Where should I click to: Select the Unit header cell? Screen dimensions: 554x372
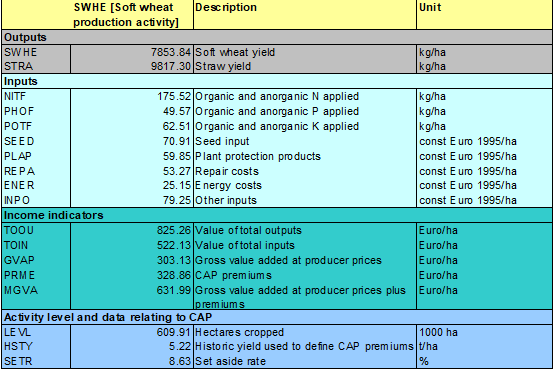(x=484, y=15)
